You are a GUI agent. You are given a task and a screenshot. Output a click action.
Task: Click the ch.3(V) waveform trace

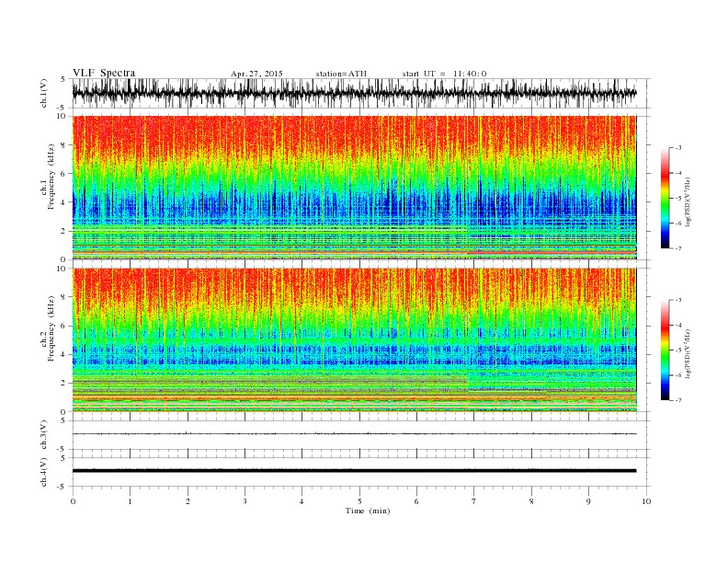coord(355,433)
